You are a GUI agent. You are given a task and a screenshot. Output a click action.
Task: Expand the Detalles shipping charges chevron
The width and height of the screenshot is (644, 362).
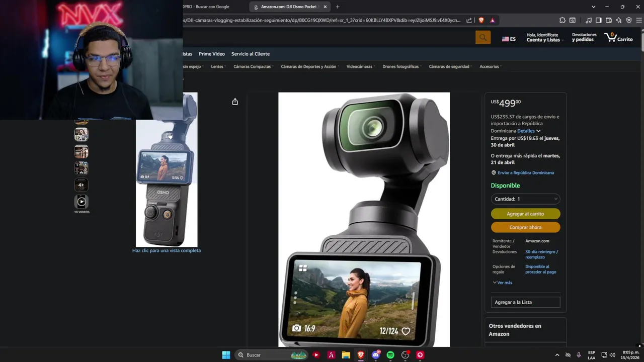coord(538,131)
